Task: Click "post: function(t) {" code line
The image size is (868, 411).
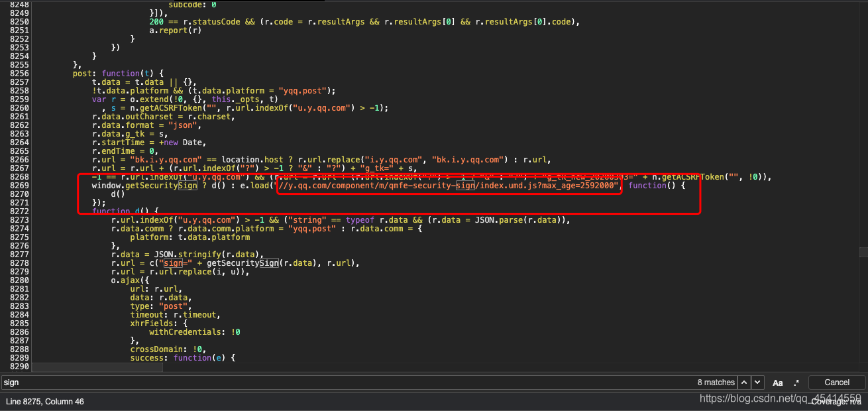Action: [118, 74]
